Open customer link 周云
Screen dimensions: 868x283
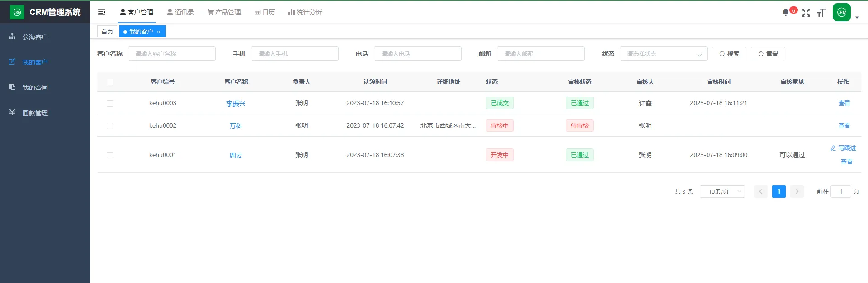(236, 155)
